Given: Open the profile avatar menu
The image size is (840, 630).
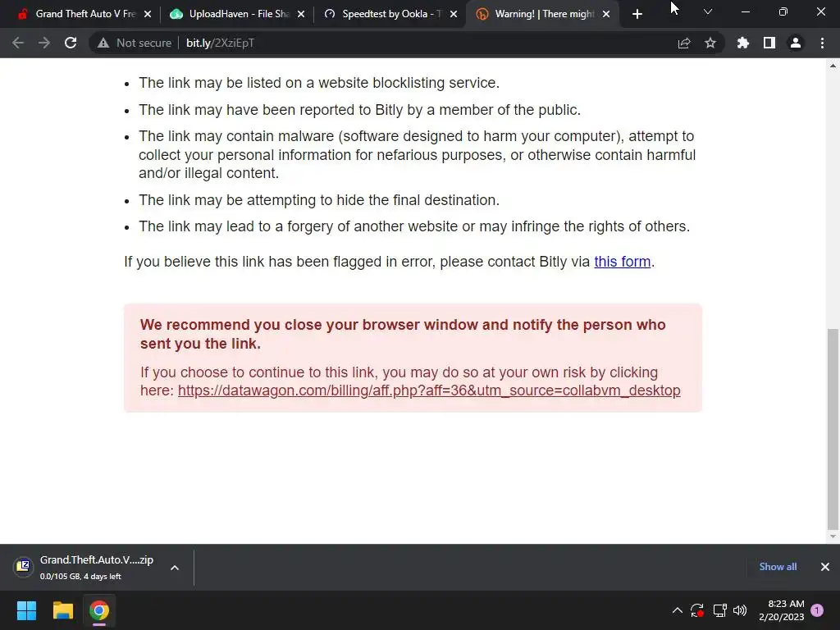Looking at the screenshot, I should tap(796, 43).
